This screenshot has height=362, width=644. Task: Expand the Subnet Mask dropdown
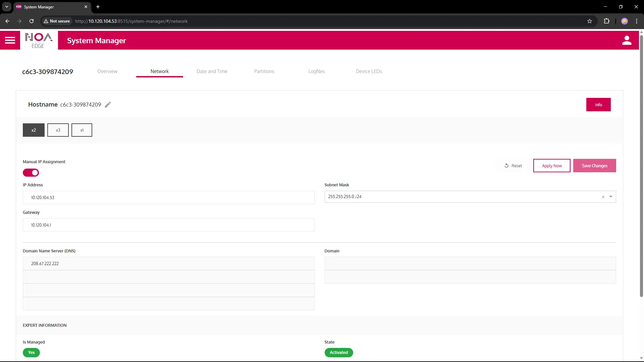610,196
